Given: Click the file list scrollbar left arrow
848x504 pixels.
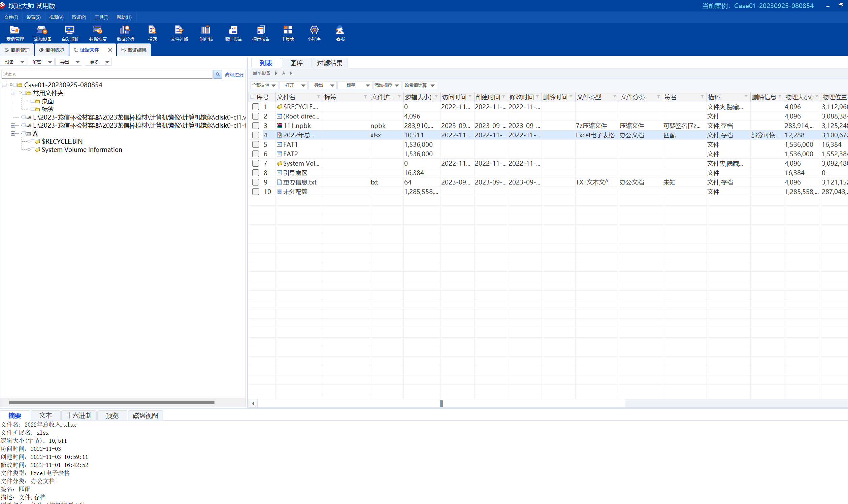Looking at the screenshot, I should (253, 403).
